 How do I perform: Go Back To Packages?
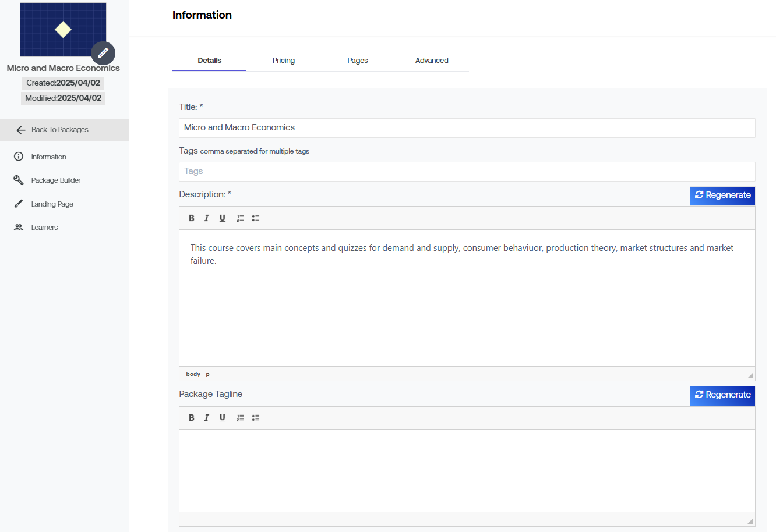[59, 130]
